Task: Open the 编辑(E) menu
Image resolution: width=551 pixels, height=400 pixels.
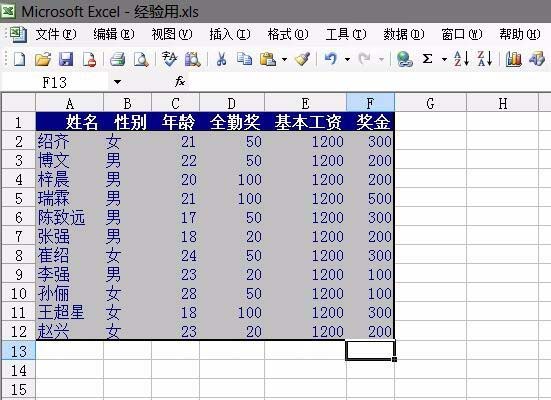Action: [114, 34]
